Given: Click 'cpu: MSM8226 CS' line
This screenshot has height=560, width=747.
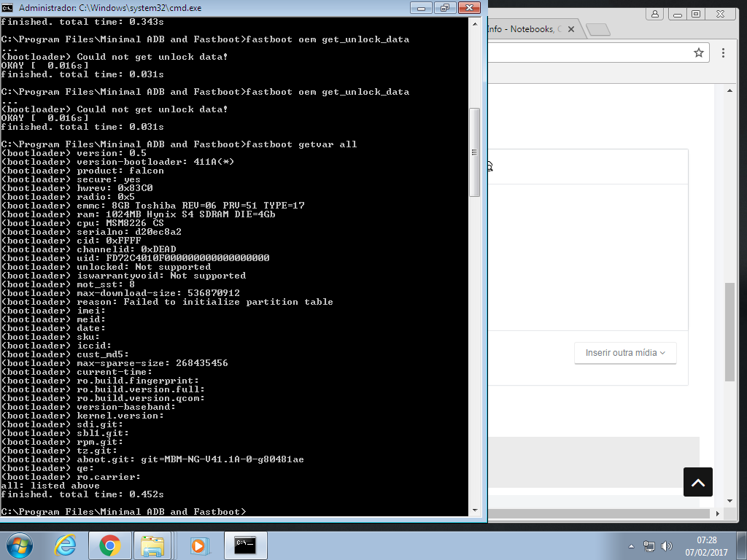Looking at the screenshot, I should (x=82, y=223).
